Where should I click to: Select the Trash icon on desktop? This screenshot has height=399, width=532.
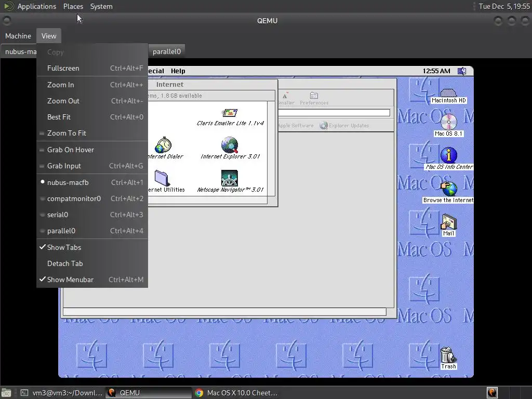pyautogui.click(x=448, y=355)
